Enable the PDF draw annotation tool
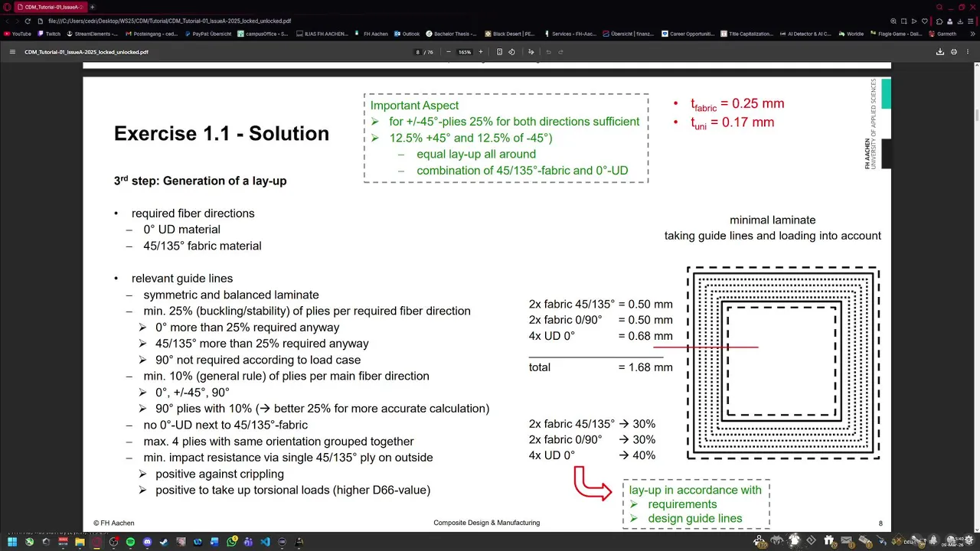980x551 pixels. click(531, 52)
